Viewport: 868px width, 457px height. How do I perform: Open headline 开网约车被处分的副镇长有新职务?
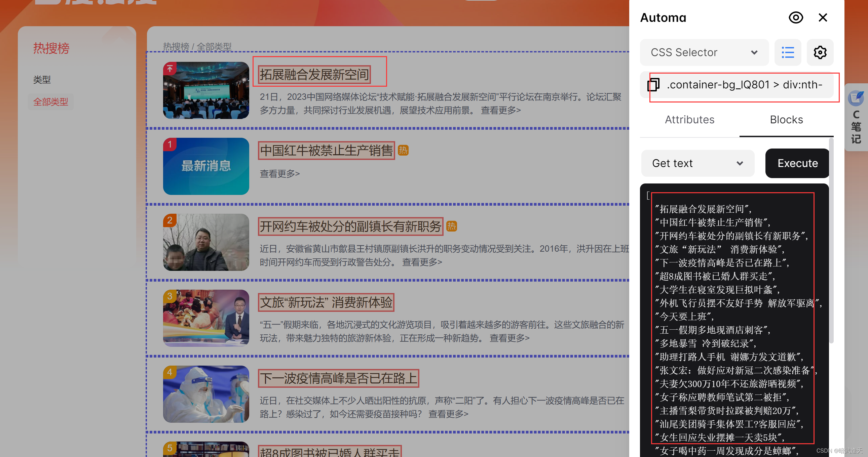pos(350,226)
